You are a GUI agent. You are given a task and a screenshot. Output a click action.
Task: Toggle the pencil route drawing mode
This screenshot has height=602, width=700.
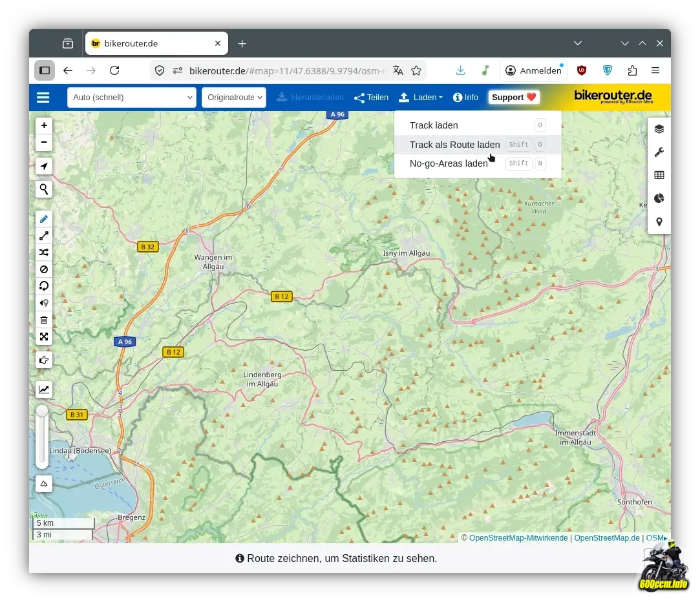44,220
